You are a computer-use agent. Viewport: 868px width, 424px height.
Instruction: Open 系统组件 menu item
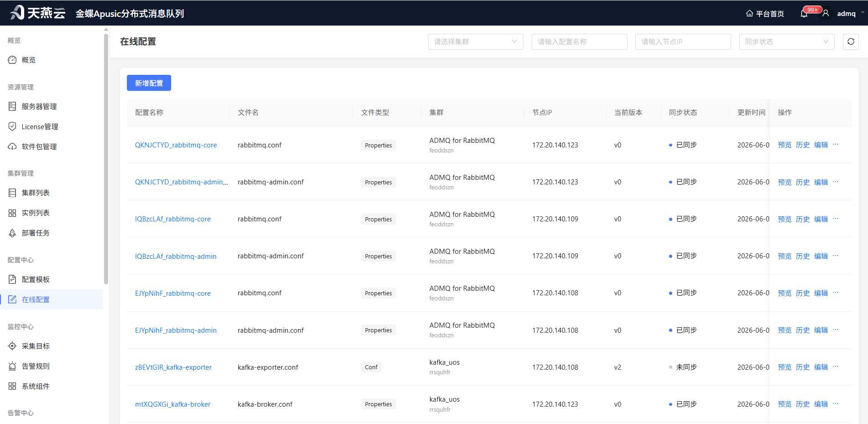51,386
